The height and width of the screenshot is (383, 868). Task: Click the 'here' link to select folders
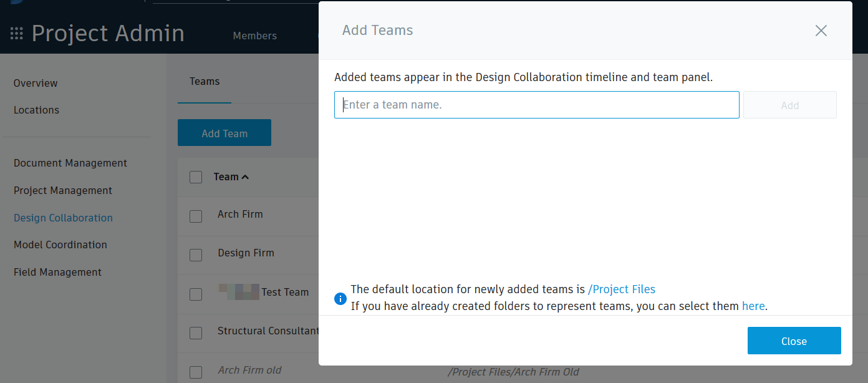click(x=753, y=306)
